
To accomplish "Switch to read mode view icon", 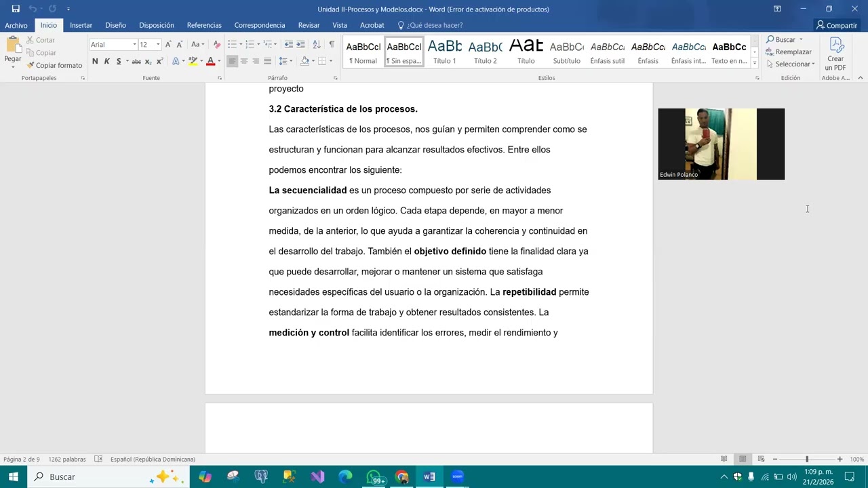I will point(724,459).
